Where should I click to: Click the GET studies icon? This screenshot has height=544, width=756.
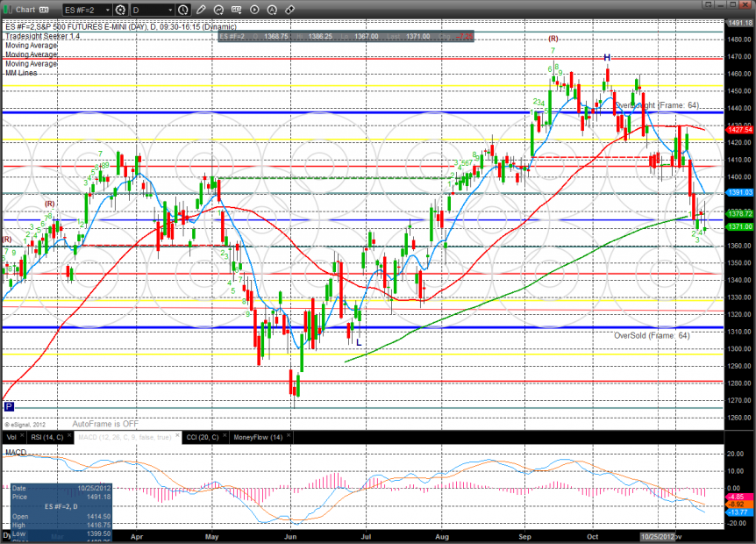click(x=236, y=10)
